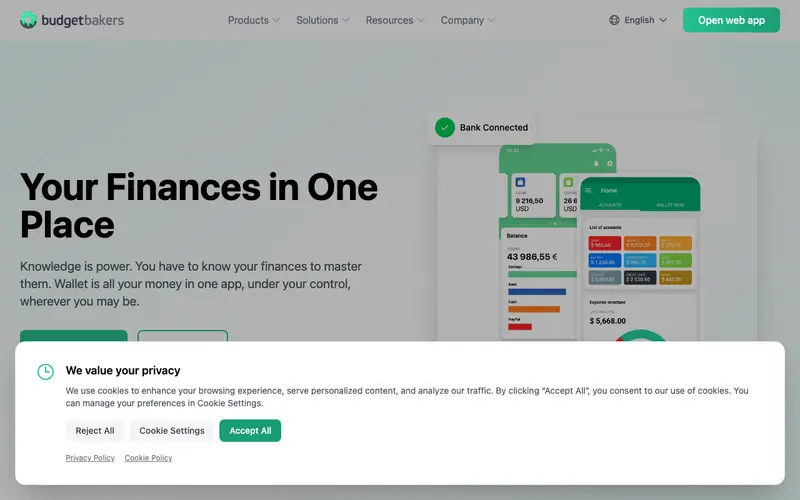This screenshot has height=500, width=800.
Task: Open the Solutions menu
Action: click(322, 20)
